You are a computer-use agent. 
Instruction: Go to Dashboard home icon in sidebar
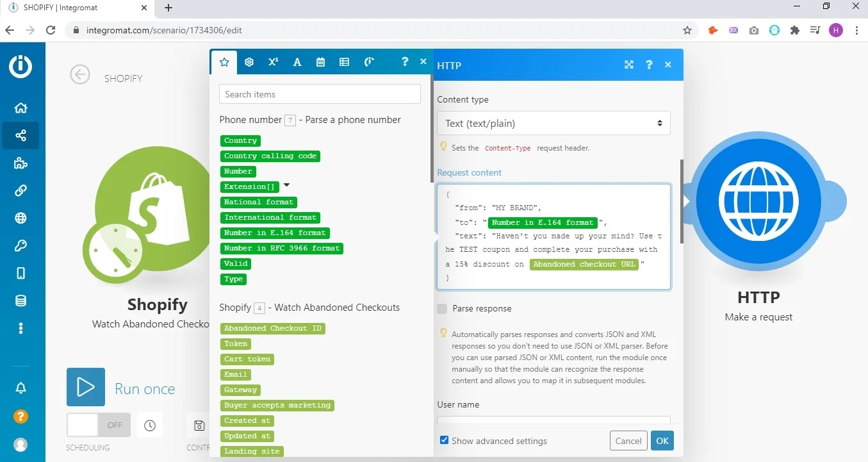(x=21, y=108)
